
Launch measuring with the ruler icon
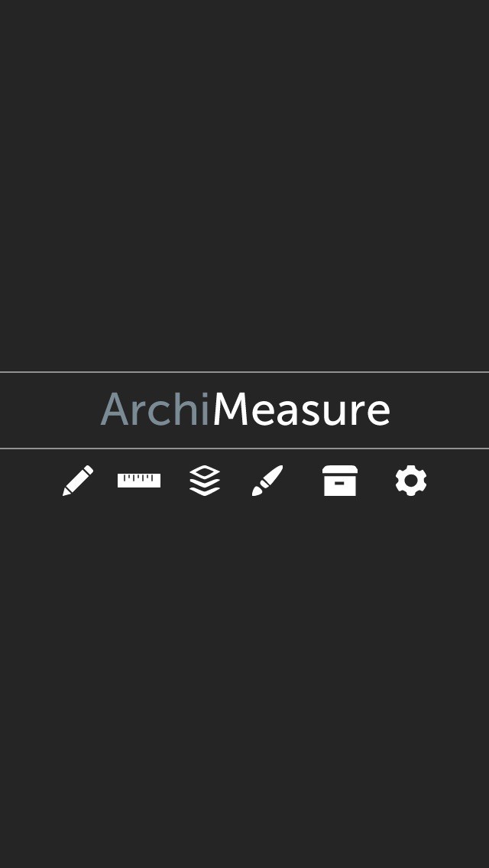tap(139, 481)
